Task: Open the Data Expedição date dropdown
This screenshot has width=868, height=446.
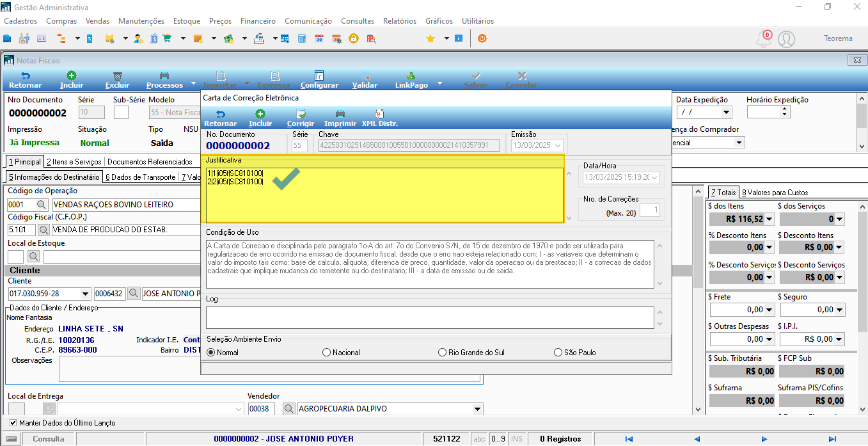Action: tap(726, 112)
